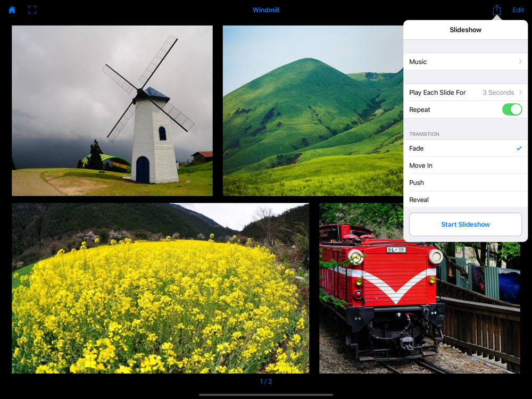
Task: Select the Reveal transition
Action: pyautogui.click(x=465, y=200)
